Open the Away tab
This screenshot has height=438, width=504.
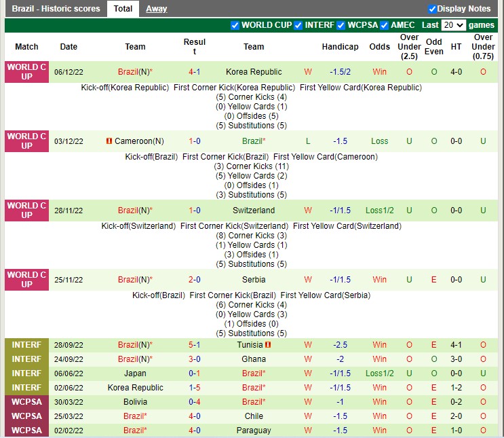(x=156, y=9)
